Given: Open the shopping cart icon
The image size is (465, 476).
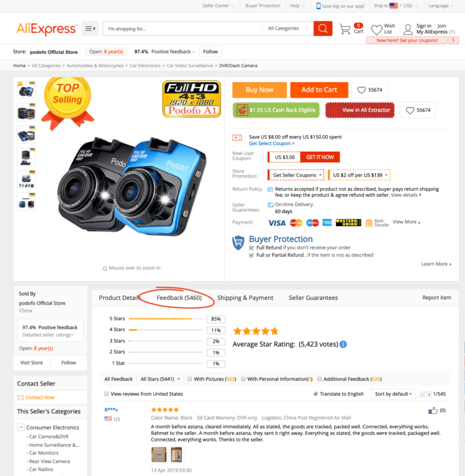Looking at the screenshot, I should coord(345,29).
